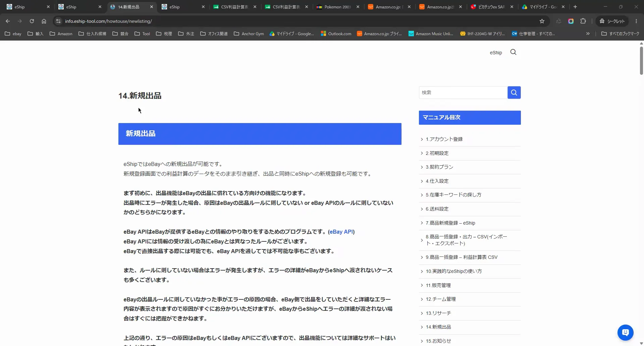Viewport: 644px width, 346px height.
Task: Open the 仕事管理 bookmark
Action: point(533,34)
